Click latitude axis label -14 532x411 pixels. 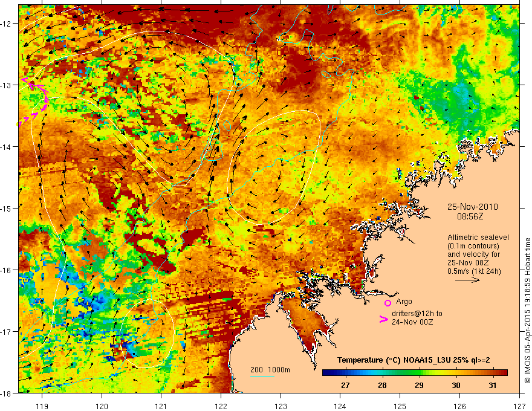pos(6,147)
